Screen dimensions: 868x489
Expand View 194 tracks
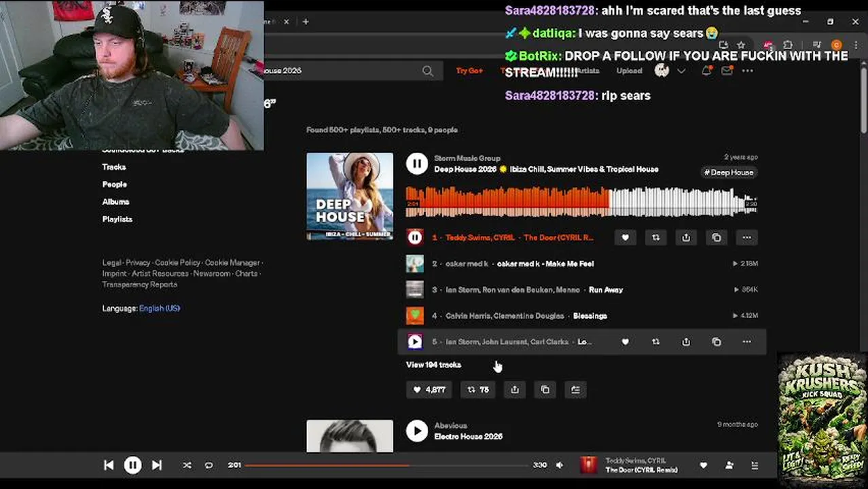click(433, 365)
